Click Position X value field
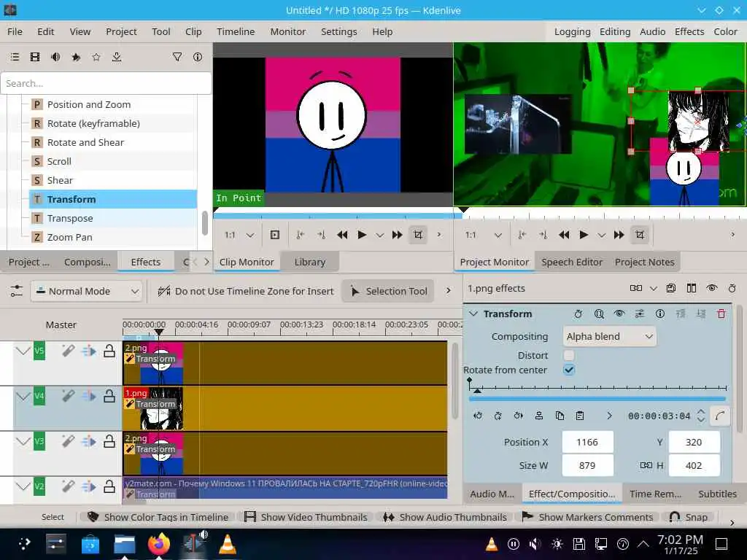This screenshot has height=560, width=747. 587,442
